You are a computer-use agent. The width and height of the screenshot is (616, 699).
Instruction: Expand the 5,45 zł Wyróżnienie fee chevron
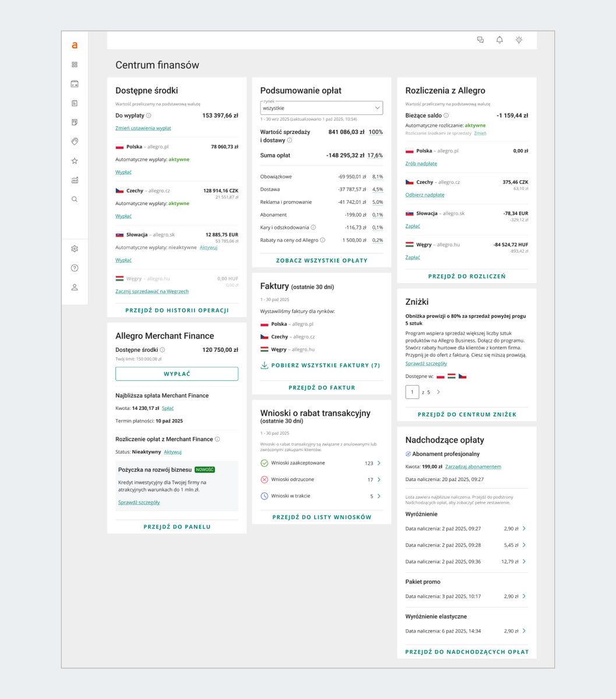[525, 545]
